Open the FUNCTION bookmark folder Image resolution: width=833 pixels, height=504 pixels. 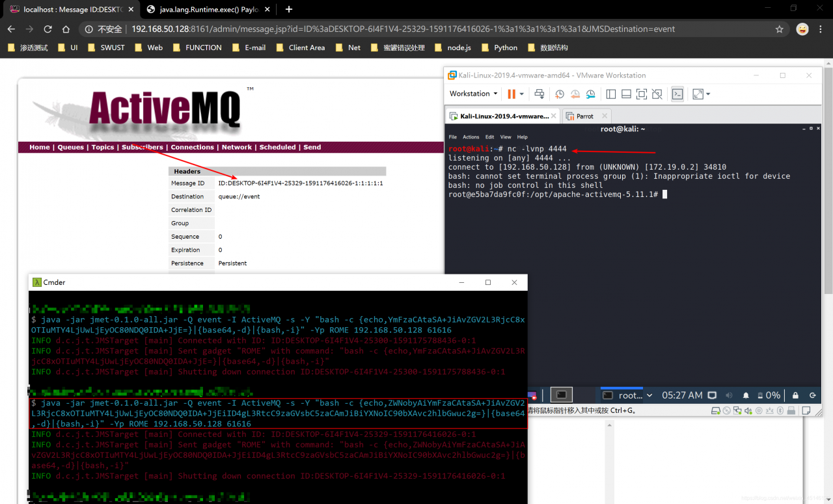pos(197,47)
